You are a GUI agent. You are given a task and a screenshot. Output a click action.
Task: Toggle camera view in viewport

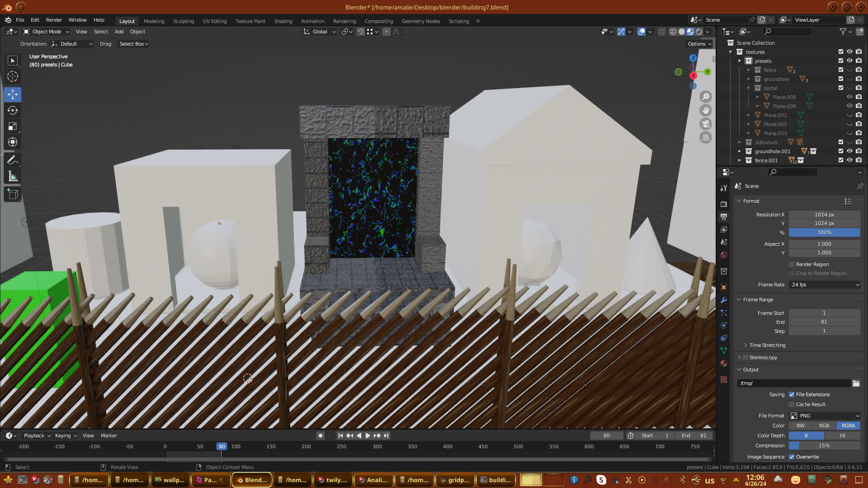click(705, 124)
